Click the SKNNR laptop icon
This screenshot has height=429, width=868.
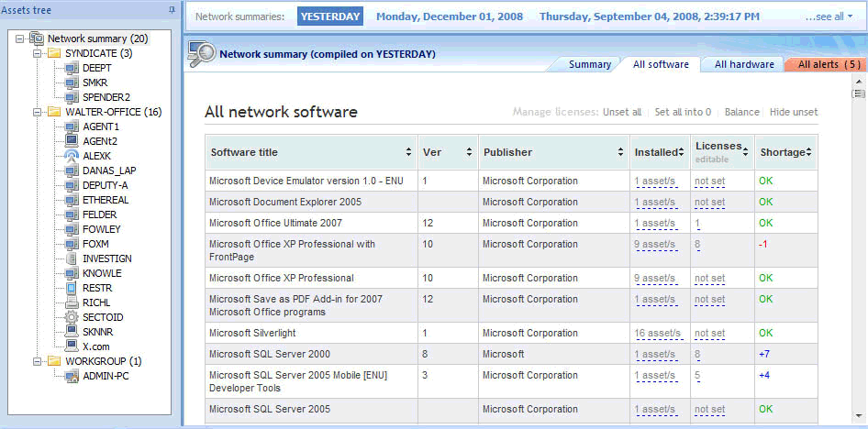(72, 332)
